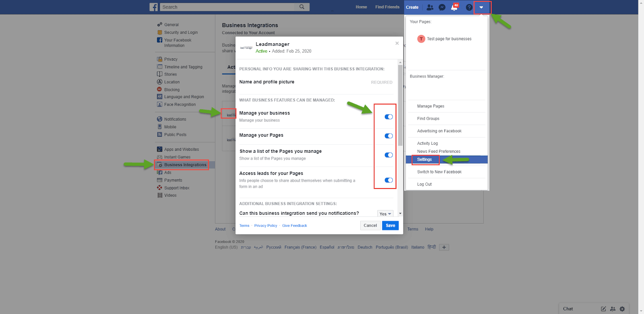
Task: Click the Stories book icon
Action: click(x=159, y=74)
